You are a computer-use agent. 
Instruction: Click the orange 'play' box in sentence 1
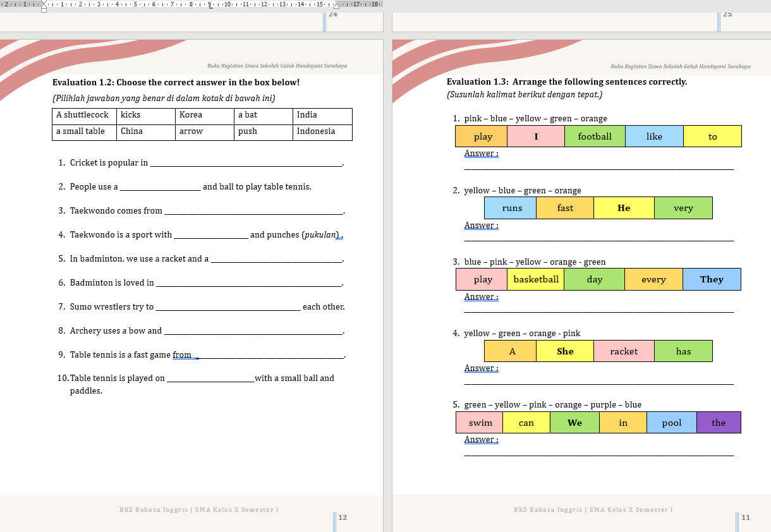click(x=483, y=136)
